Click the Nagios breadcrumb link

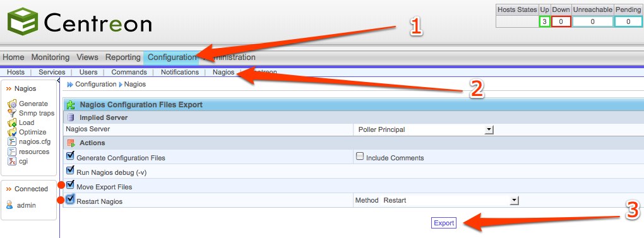pyautogui.click(x=135, y=84)
